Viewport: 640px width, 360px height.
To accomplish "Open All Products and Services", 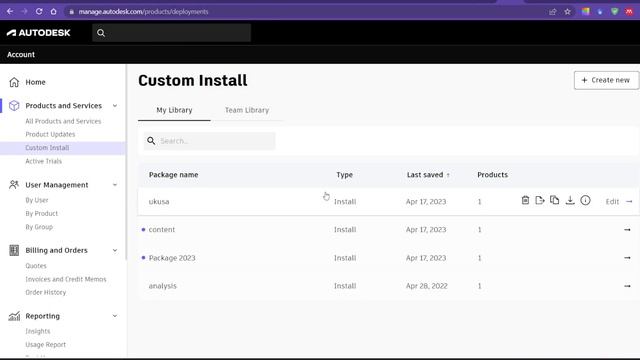I will 63,121.
